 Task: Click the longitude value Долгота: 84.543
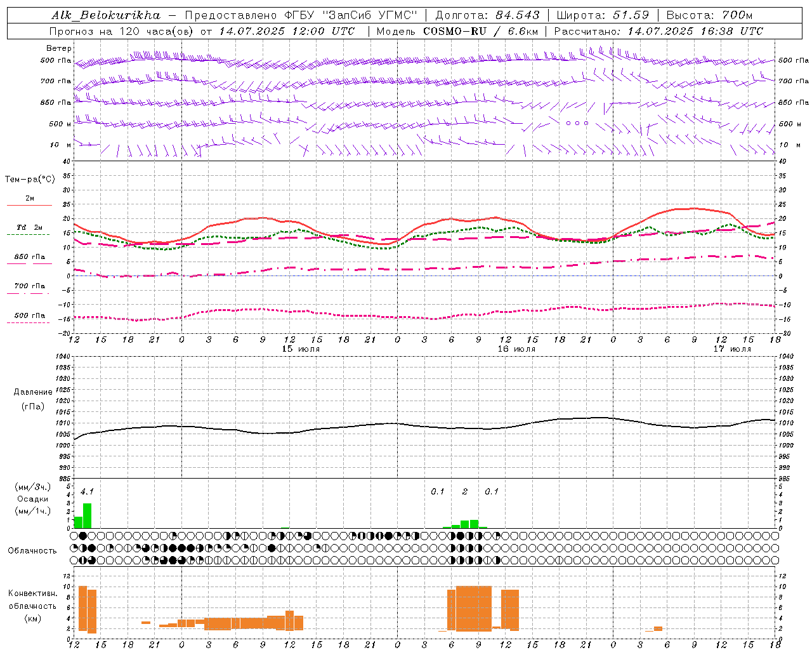[x=487, y=15]
